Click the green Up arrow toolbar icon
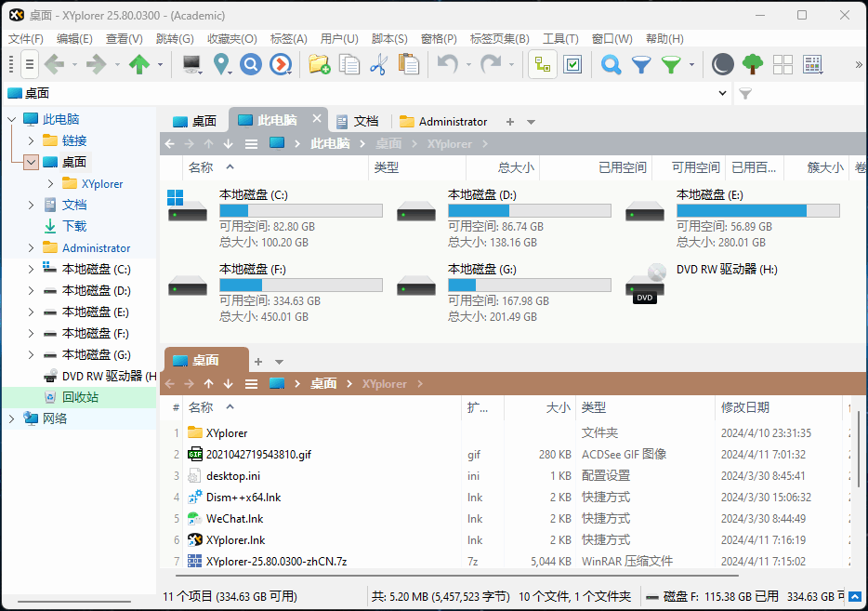 click(x=139, y=64)
